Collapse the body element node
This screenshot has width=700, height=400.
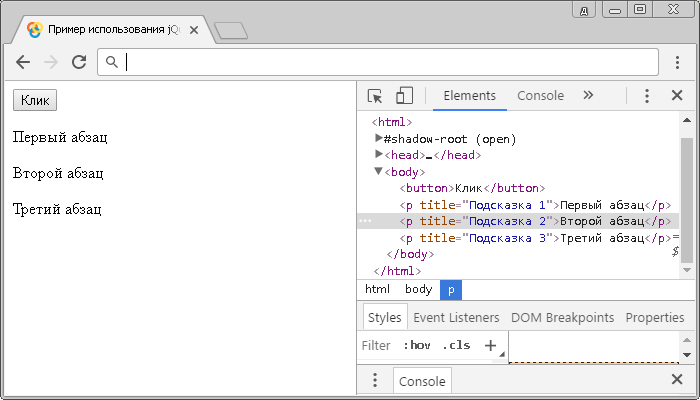click(379, 171)
